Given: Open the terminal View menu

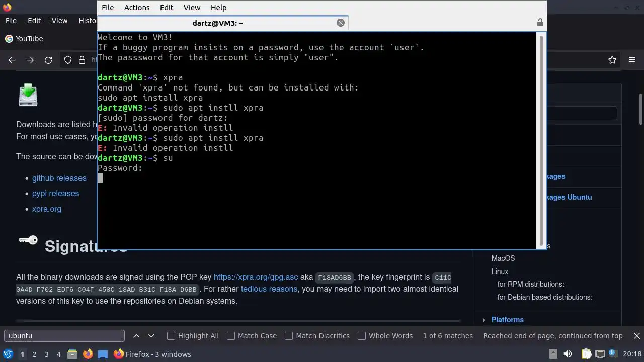Looking at the screenshot, I should pos(192,8).
